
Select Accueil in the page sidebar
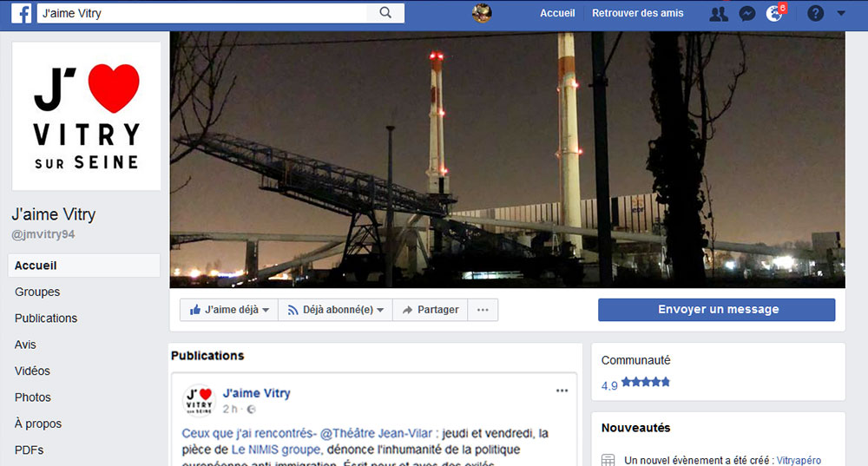tap(84, 265)
